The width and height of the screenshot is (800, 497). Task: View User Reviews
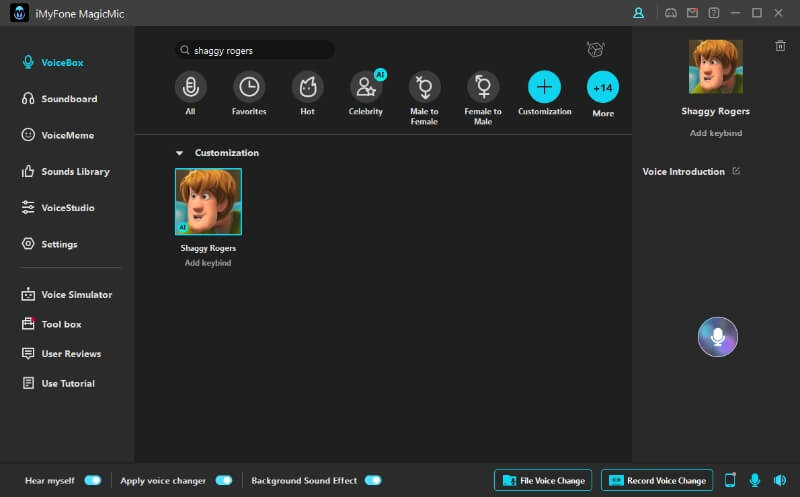point(61,354)
